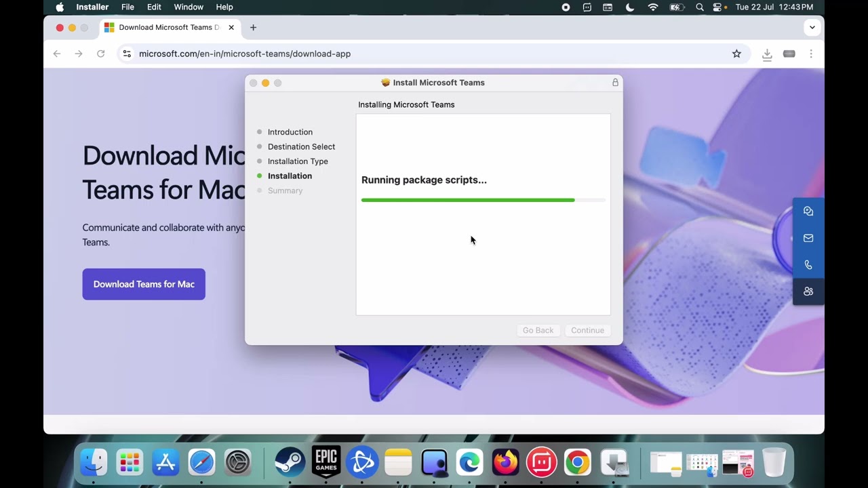
Task: Reload the Microsoft Teams download page
Action: pos(100,54)
